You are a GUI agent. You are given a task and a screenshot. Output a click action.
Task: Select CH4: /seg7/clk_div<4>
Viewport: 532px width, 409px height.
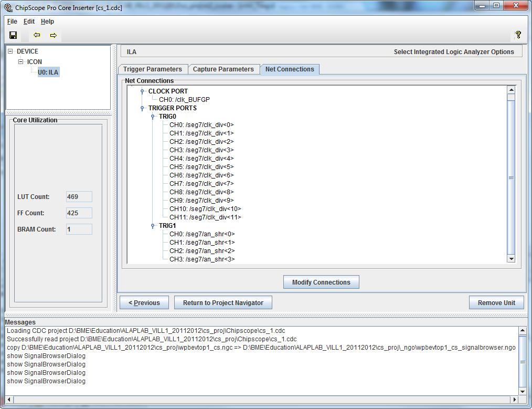tap(201, 158)
